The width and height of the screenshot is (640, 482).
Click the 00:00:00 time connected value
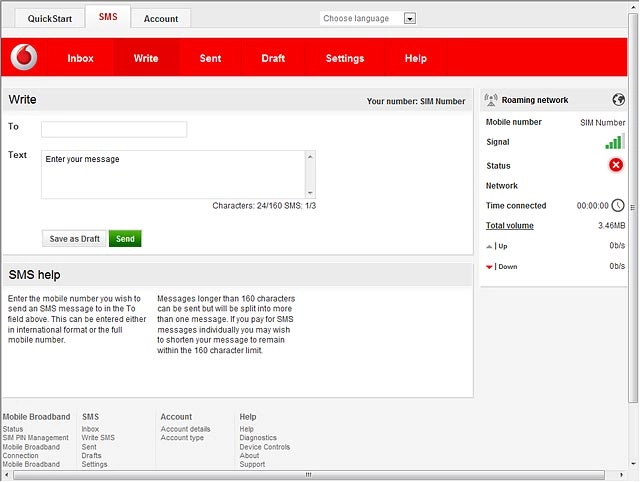click(x=592, y=205)
